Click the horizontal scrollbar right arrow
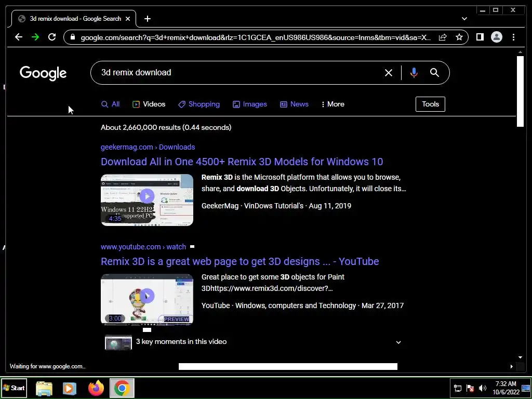The height and width of the screenshot is (399, 532). (x=512, y=366)
